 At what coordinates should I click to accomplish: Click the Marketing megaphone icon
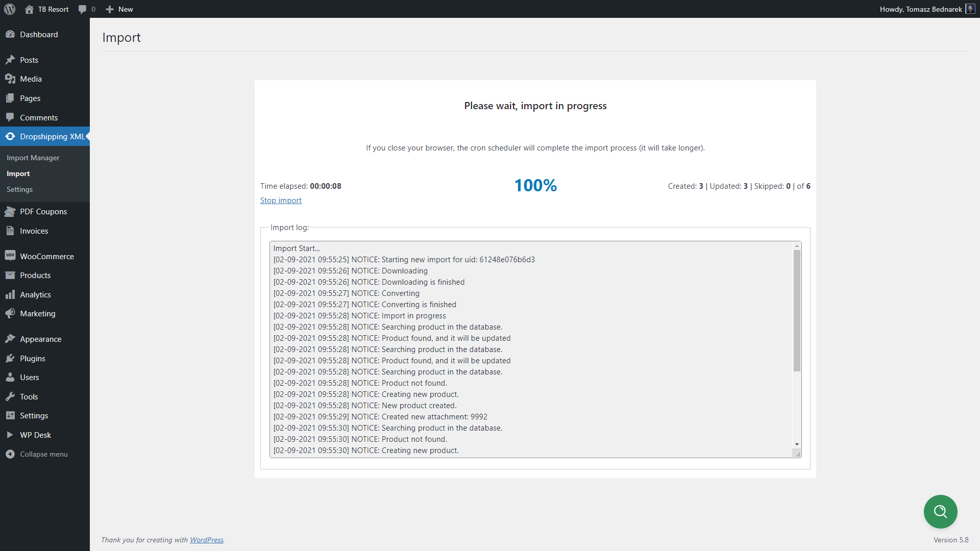pyautogui.click(x=10, y=313)
